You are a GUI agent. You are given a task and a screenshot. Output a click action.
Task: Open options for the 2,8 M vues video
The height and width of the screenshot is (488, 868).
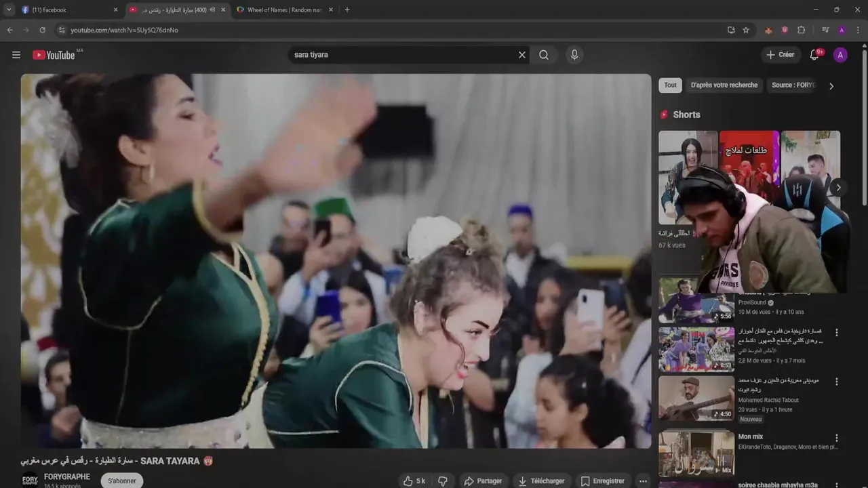pyautogui.click(x=836, y=333)
